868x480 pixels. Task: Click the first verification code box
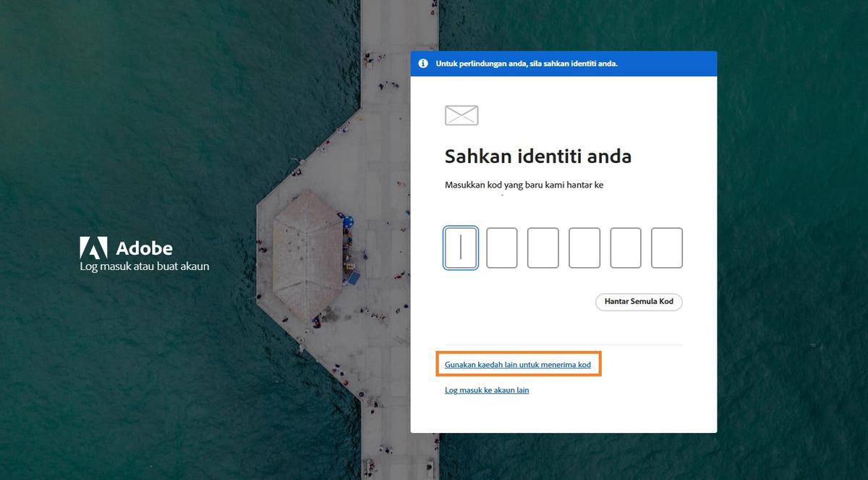[x=461, y=247]
